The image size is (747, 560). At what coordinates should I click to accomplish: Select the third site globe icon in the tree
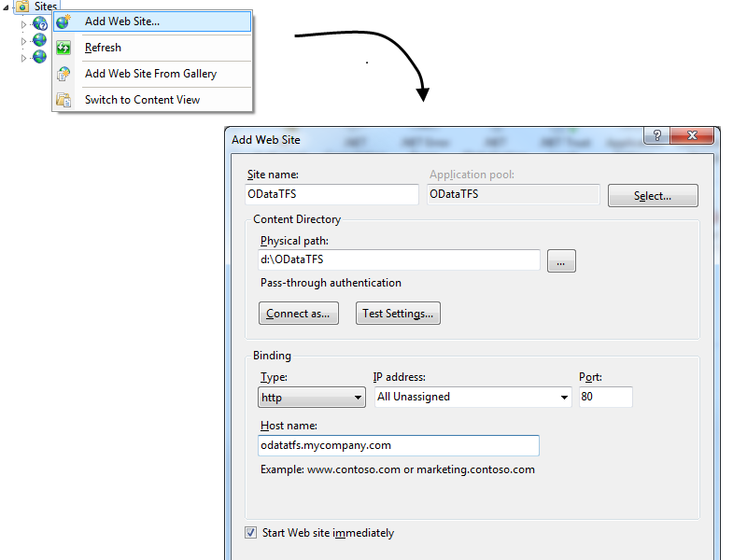[x=39, y=57]
